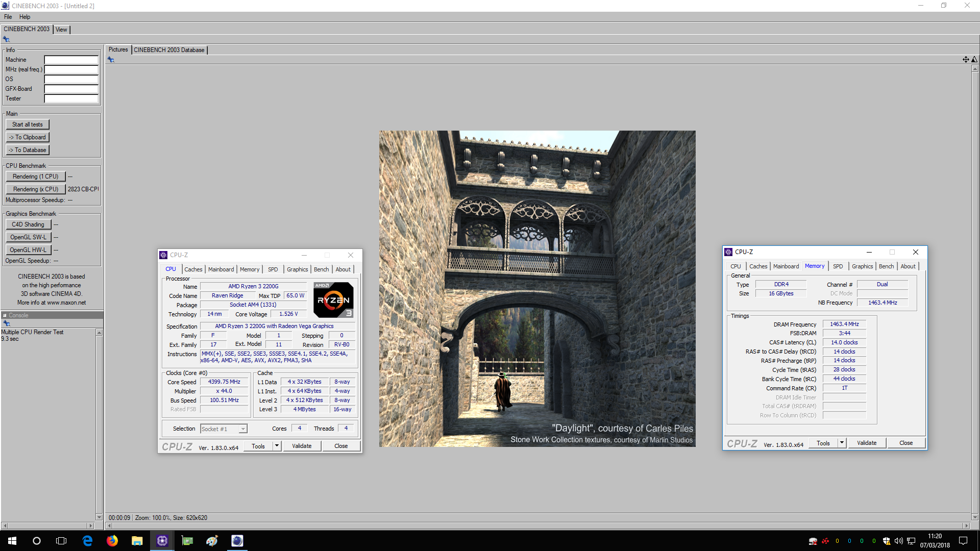980x551 pixels.
Task: Open the SPD tab in the CPU-Z Memory window
Action: point(838,266)
